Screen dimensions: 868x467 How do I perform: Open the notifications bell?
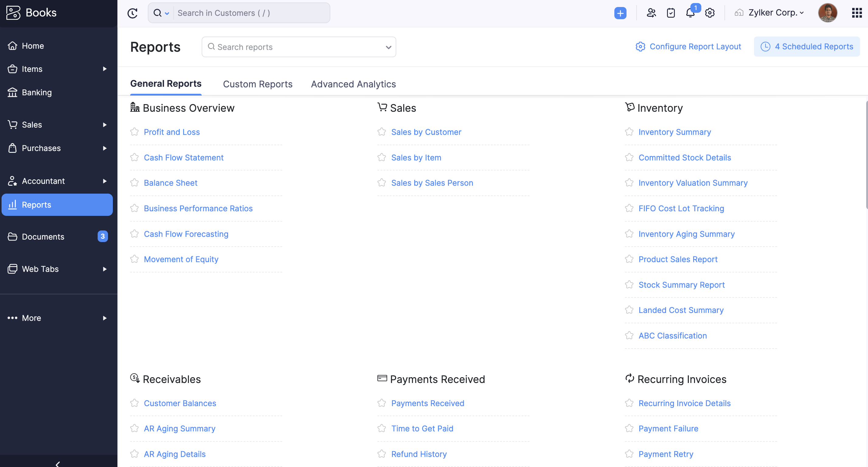click(x=690, y=13)
